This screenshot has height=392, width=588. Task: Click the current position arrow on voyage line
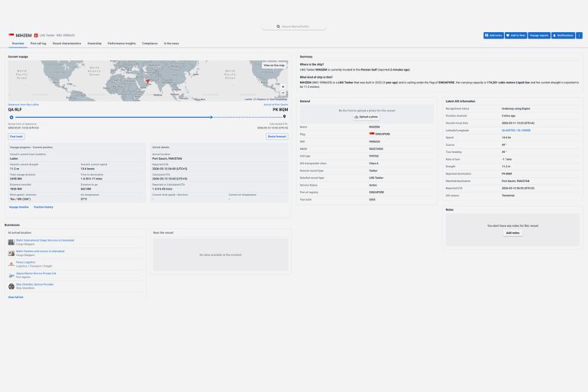click(x=212, y=118)
